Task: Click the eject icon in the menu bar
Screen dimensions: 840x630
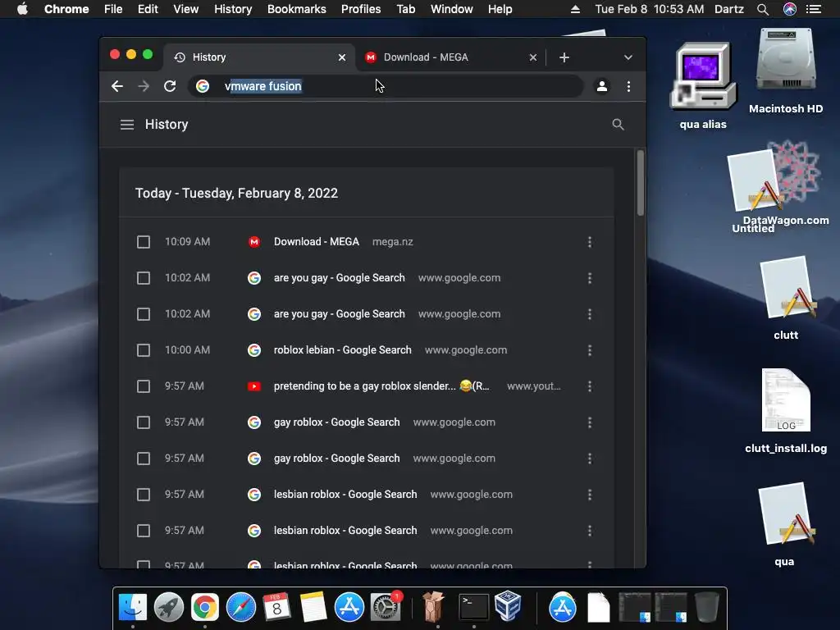Action: [x=575, y=9]
